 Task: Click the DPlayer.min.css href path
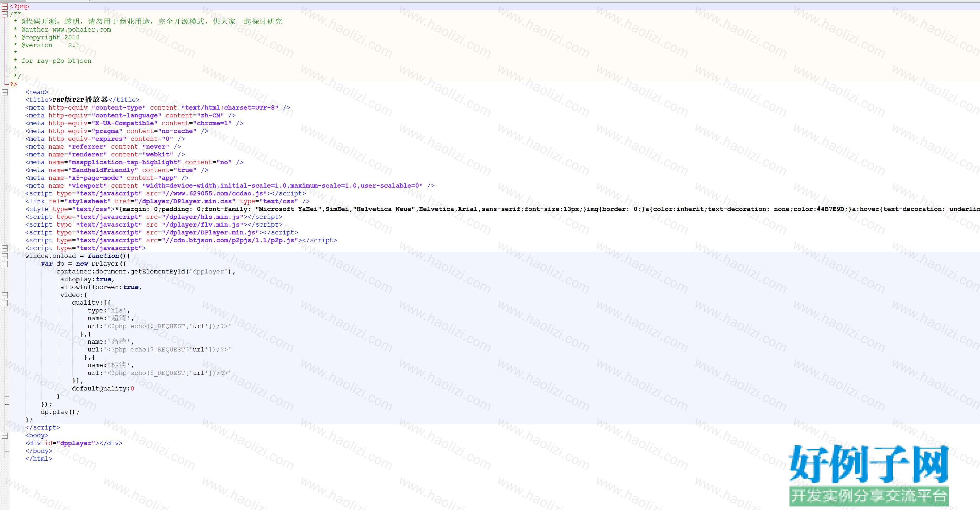(185, 201)
